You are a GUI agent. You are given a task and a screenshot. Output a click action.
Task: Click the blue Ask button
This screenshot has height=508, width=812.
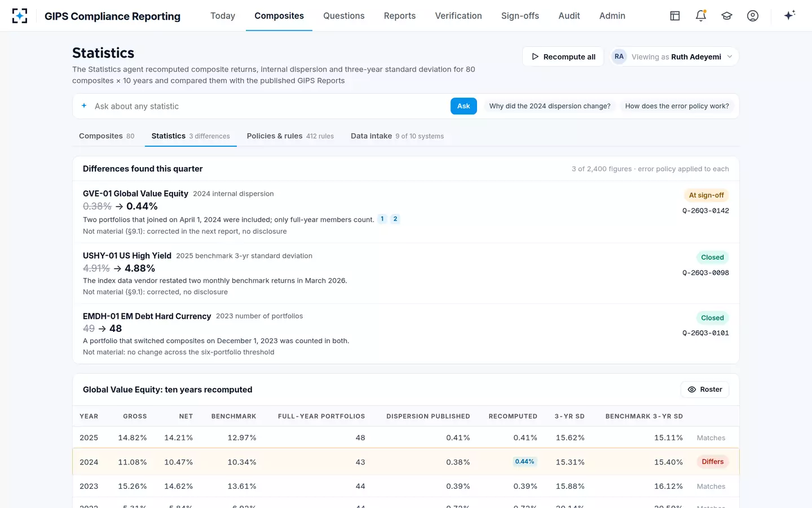[x=464, y=106]
